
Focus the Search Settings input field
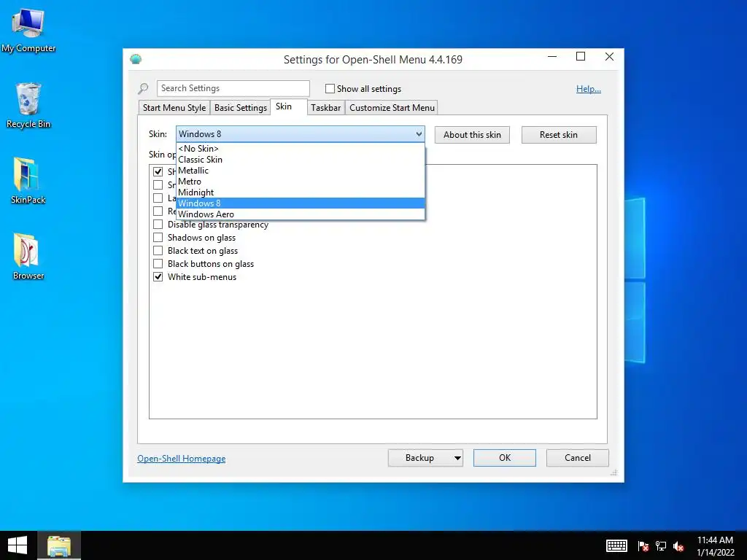[x=233, y=88]
